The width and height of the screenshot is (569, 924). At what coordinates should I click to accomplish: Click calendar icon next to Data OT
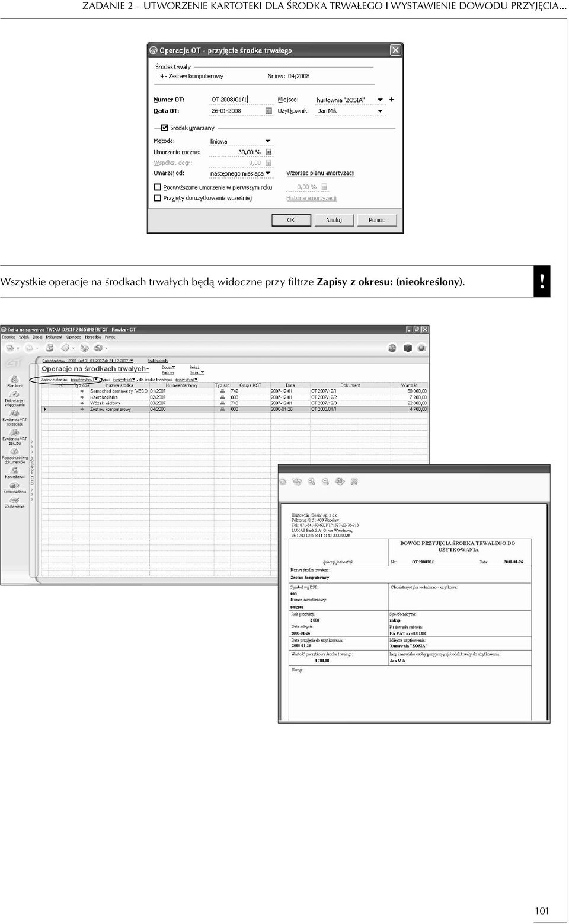[x=268, y=111]
